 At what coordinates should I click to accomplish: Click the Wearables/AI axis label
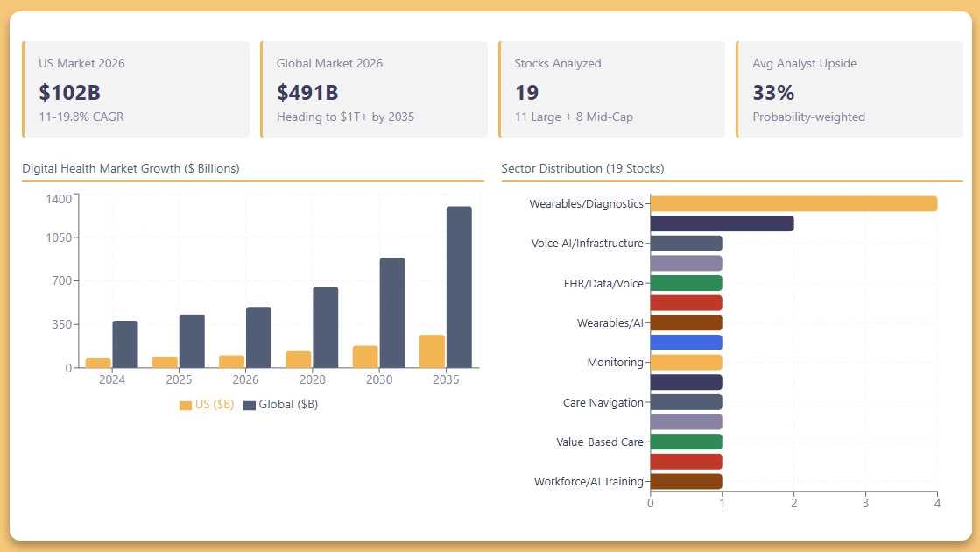610,322
